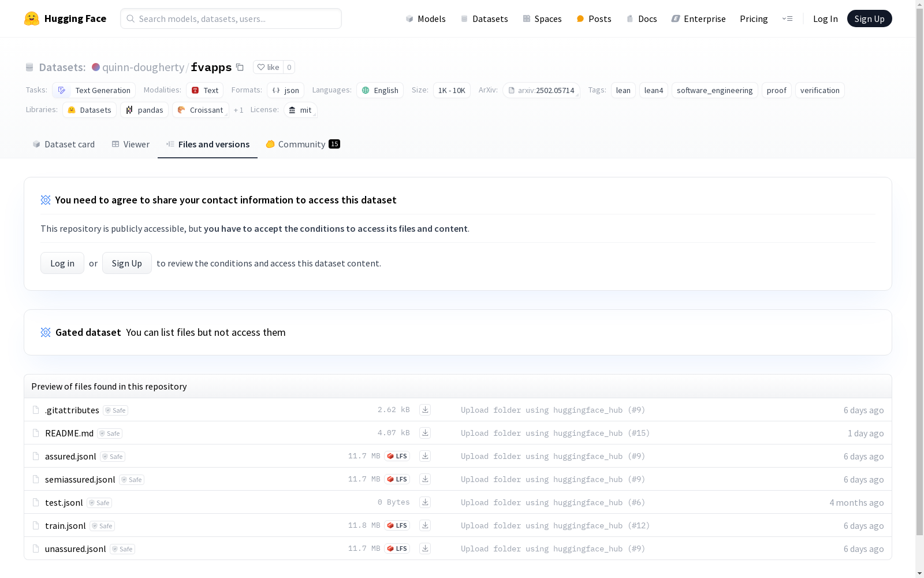Screen dimensions: 924x578
Task: Download the unassured.jsonl file
Action: pos(425,549)
